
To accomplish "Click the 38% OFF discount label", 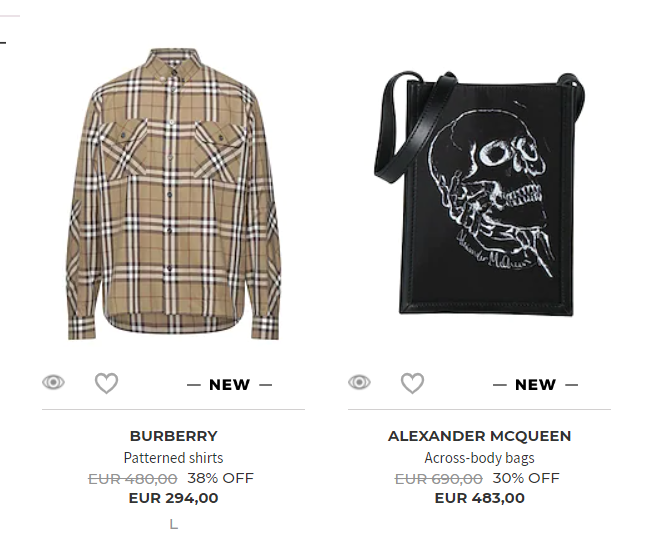I will point(220,478).
